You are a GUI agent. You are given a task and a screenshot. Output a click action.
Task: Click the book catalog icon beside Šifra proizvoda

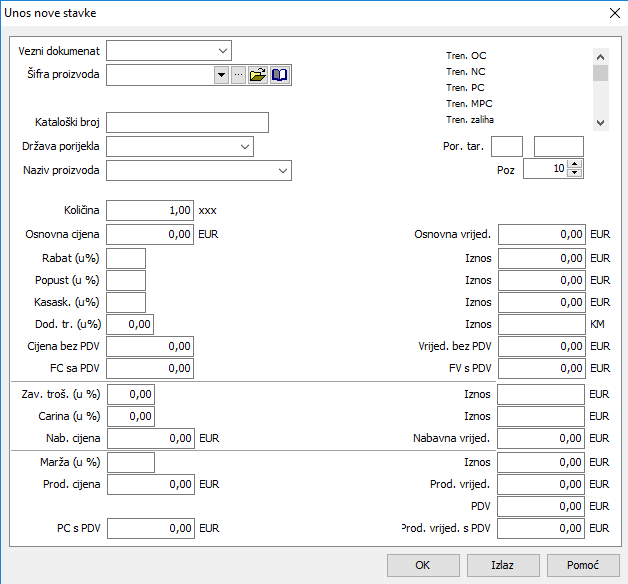point(280,75)
